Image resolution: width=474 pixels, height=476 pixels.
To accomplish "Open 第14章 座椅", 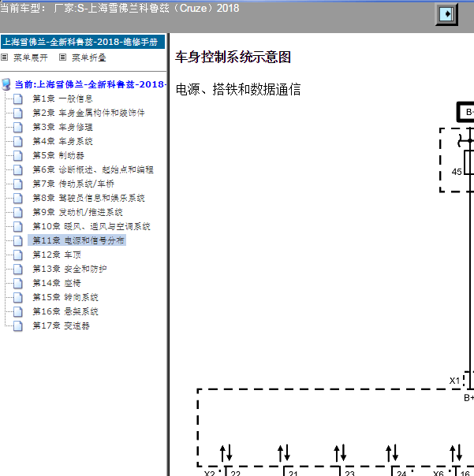I will [57, 283].
